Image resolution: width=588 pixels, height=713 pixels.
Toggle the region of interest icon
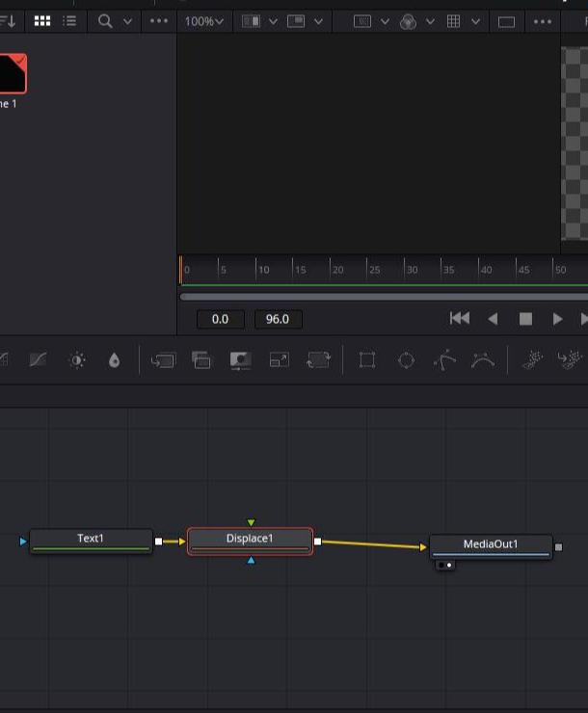362,21
